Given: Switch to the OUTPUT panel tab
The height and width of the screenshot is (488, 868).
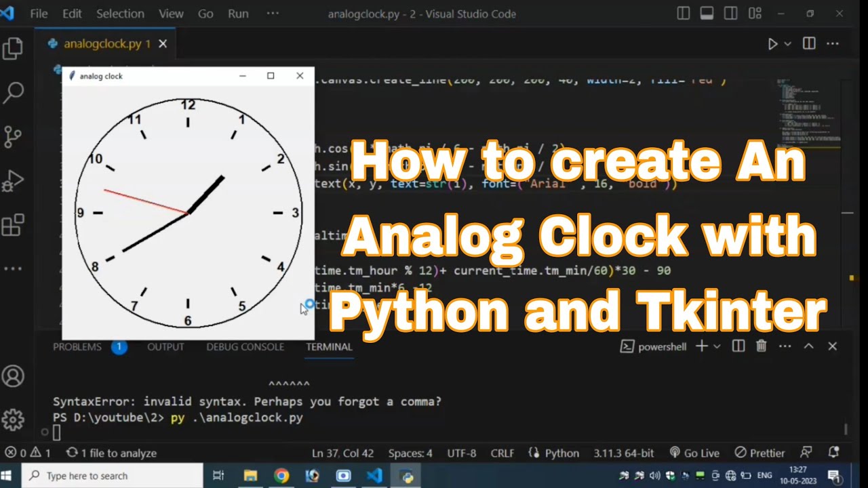Looking at the screenshot, I should coord(165,346).
